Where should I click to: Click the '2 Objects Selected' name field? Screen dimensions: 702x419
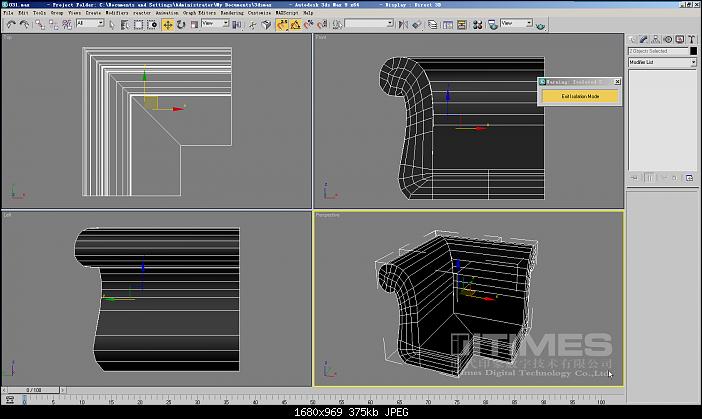tap(658, 51)
